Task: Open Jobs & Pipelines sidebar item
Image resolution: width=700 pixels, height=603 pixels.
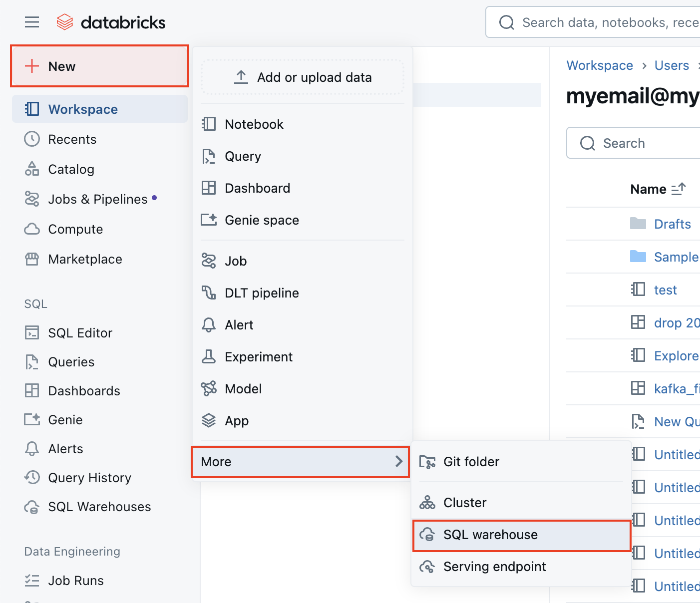Action: pos(97,199)
